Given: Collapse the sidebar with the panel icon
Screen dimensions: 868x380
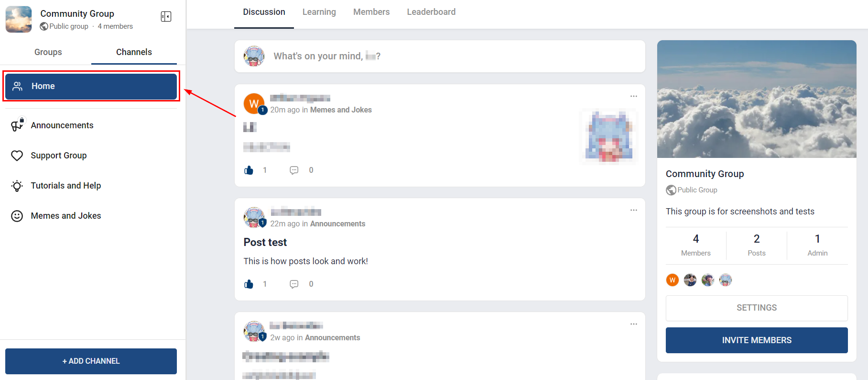Looking at the screenshot, I should click(166, 17).
